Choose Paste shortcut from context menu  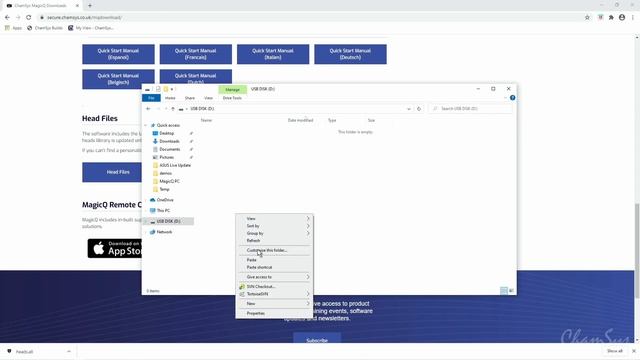pos(274,267)
